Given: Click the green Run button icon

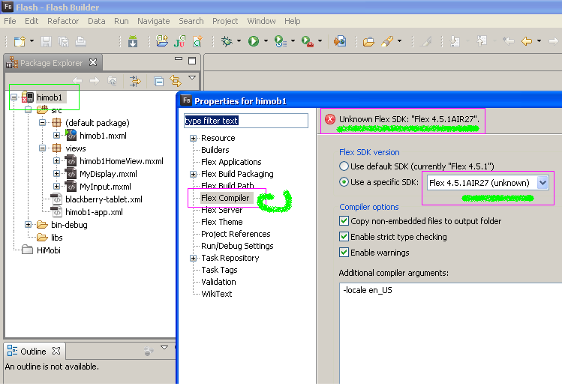Looking at the screenshot, I should (x=254, y=41).
